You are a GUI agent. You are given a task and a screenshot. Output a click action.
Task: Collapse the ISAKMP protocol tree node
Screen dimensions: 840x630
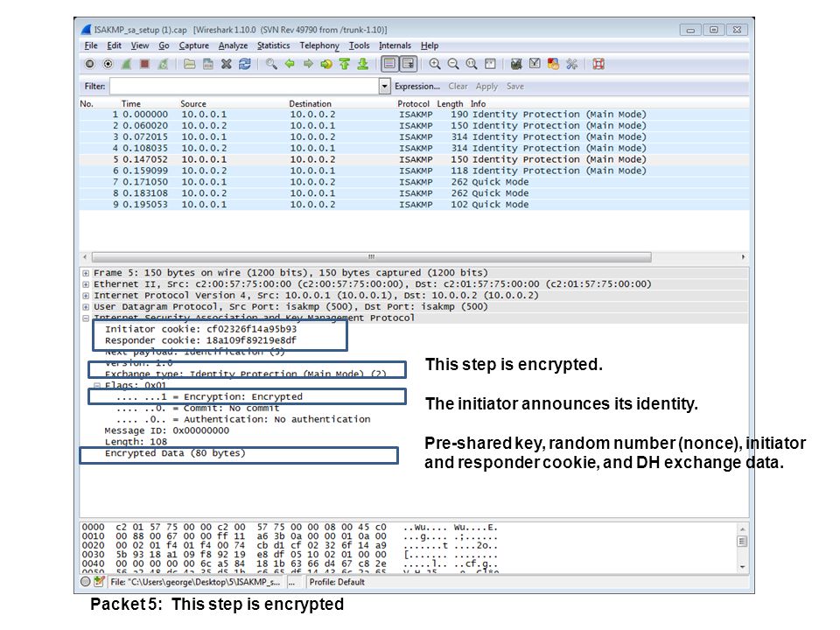(86, 318)
